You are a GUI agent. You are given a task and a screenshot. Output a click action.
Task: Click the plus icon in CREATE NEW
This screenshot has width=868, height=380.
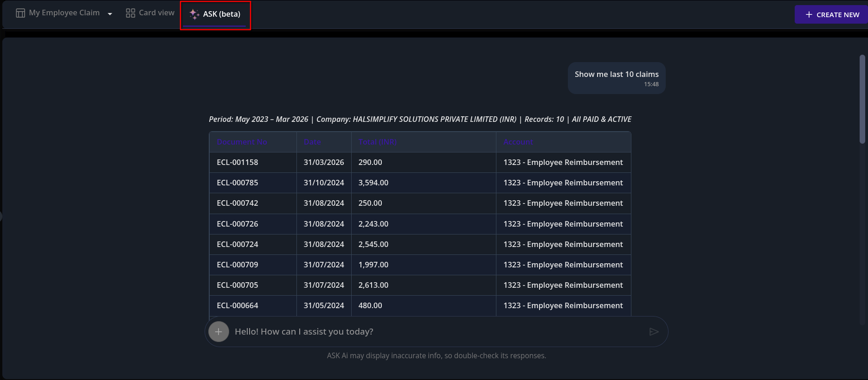coord(809,15)
